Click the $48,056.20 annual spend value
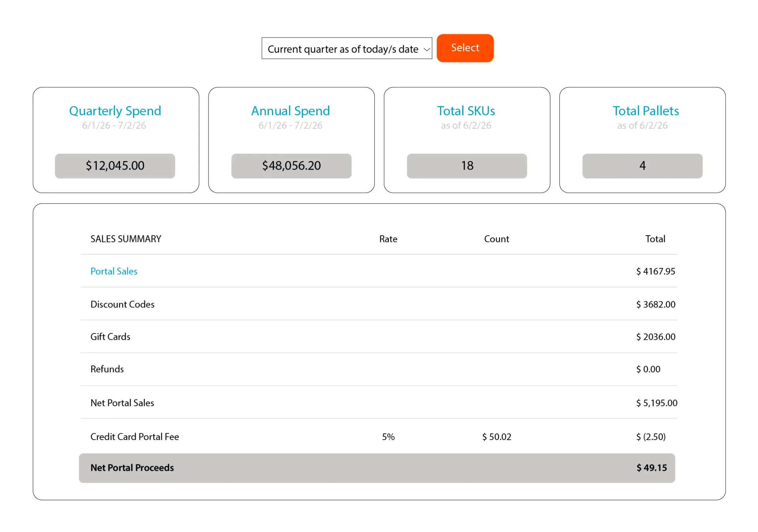 point(291,166)
